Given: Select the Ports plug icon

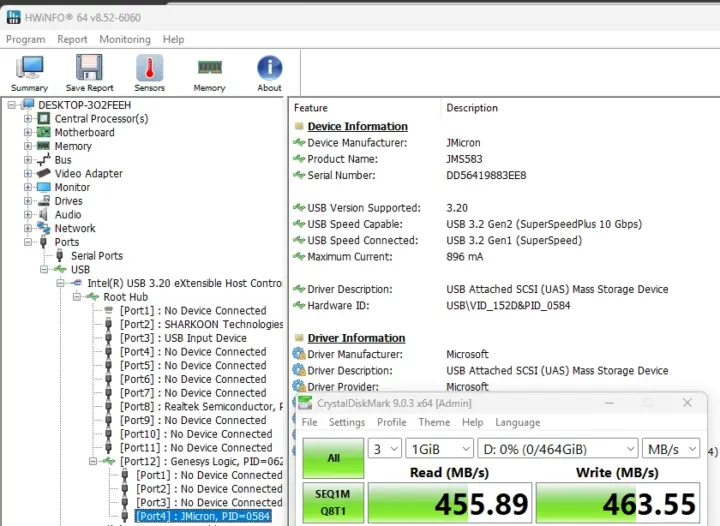Looking at the screenshot, I should click(x=44, y=241).
